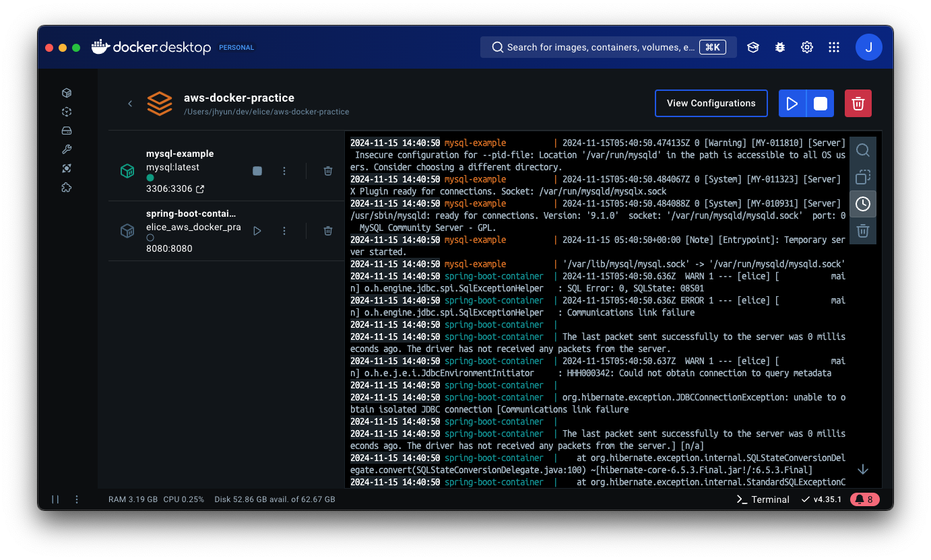Stop the aws-docker-practice compose stack
931x560 pixels.
click(x=821, y=104)
